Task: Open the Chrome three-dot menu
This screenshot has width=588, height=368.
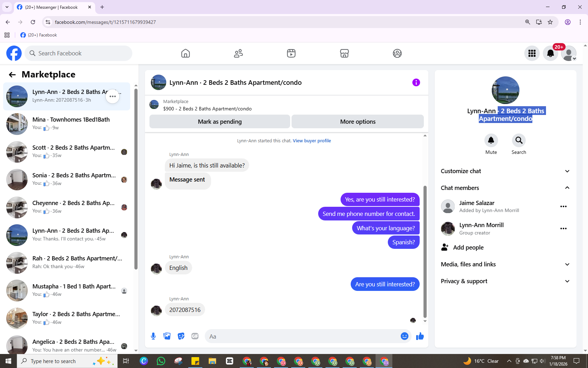Action: tap(580, 22)
